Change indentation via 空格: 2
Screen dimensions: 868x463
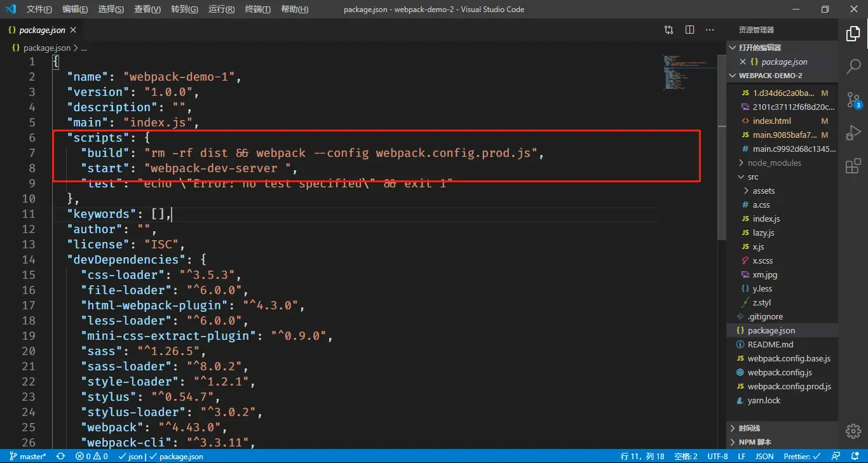pos(686,457)
